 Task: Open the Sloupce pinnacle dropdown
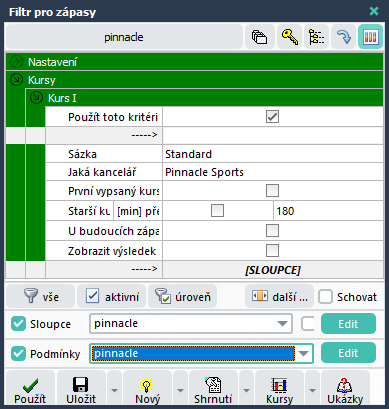click(x=282, y=324)
